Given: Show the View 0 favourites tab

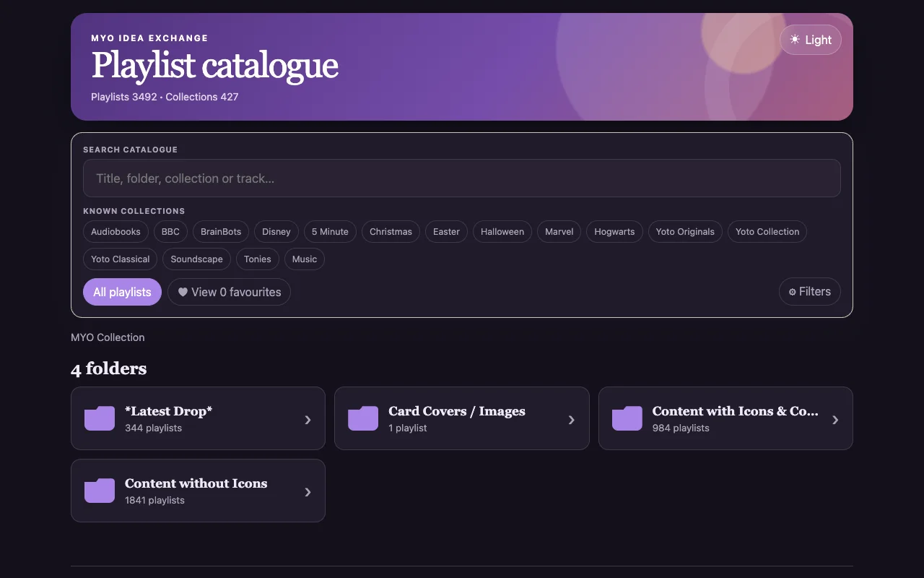Looking at the screenshot, I should click(x=229, y=292).
